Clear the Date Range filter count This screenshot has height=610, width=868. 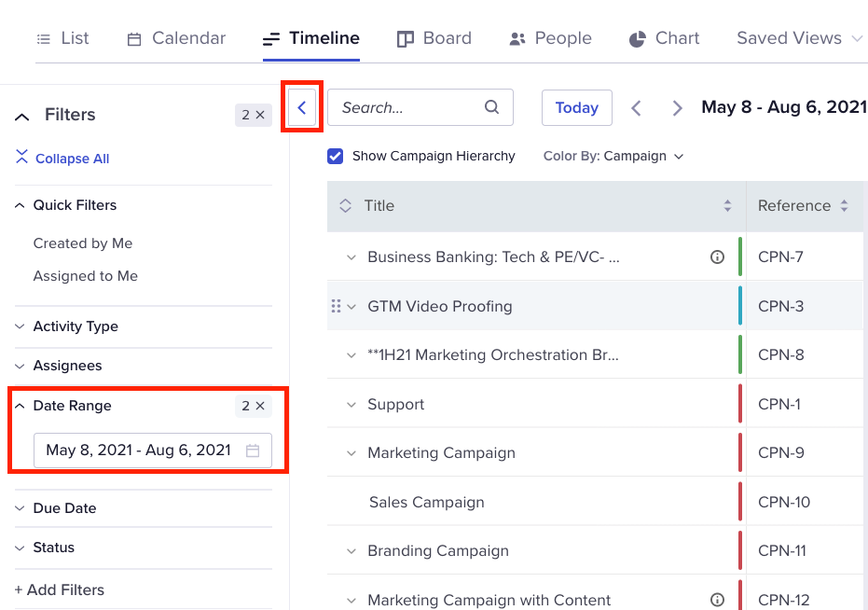[x=254, y=406]
